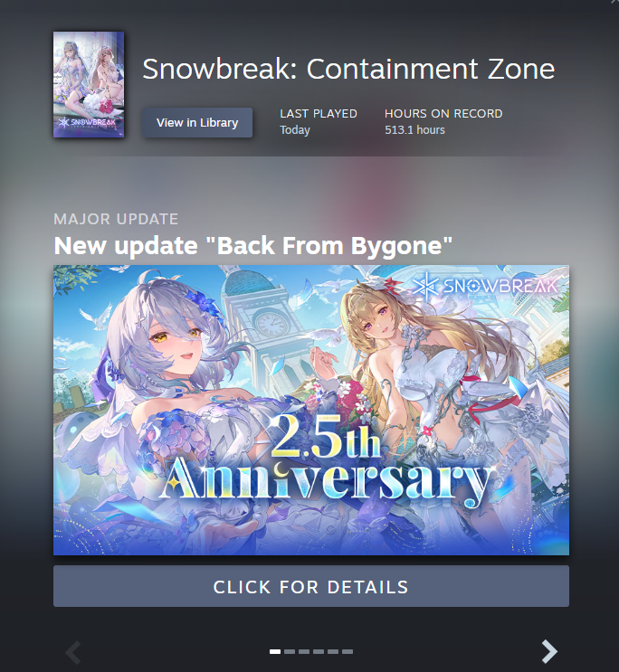This screenshot has height=672, width=619.
Task: Click the Snowbreak logo inside the banner
Action: click(486, 286)
